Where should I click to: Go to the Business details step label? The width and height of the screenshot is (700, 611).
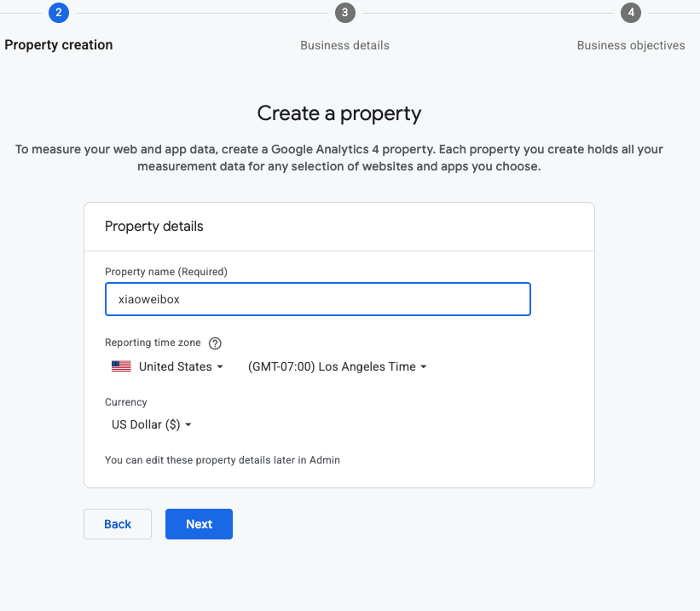tap(344, 45)
